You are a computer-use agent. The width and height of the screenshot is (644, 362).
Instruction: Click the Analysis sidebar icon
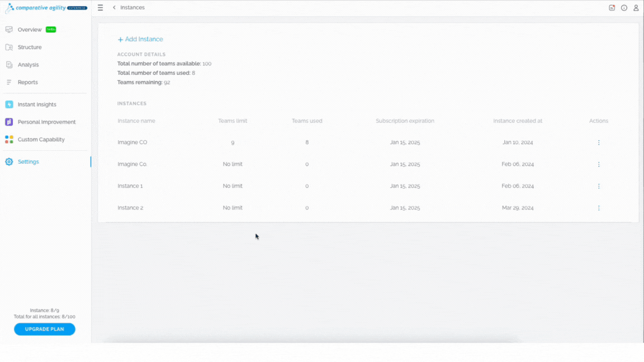(9, 65)
